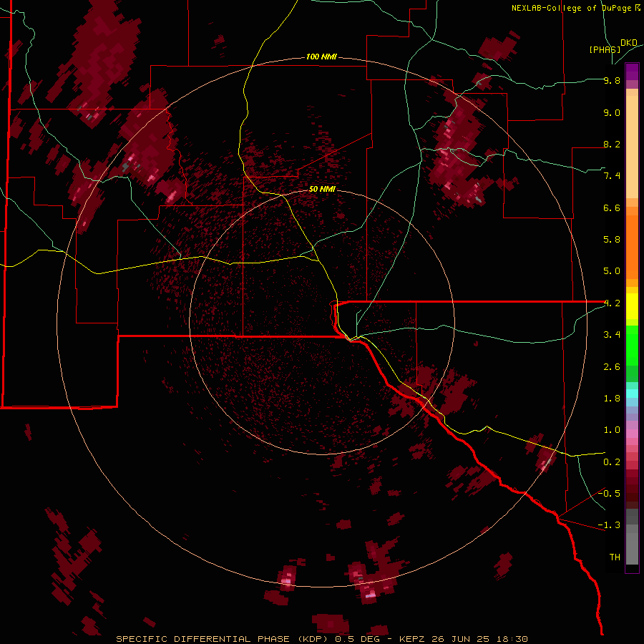This screenshot has width=644, height=644.
Task: Pick the pink color bar segment
Action: (632, 434)
